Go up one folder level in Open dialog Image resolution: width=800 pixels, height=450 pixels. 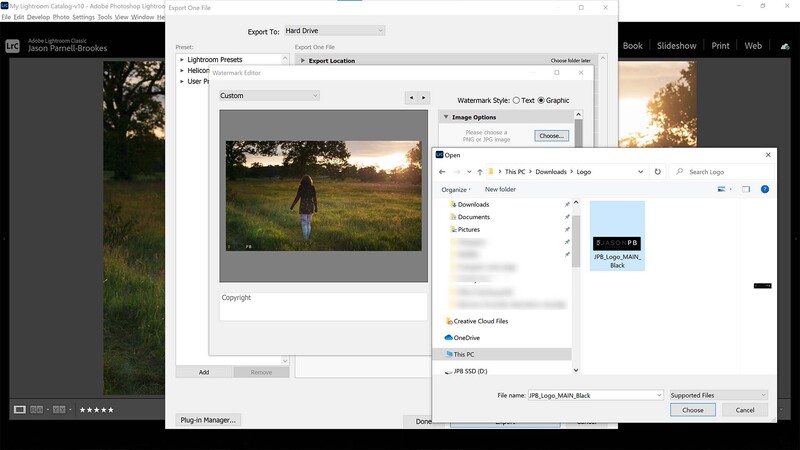click(480, 172)
